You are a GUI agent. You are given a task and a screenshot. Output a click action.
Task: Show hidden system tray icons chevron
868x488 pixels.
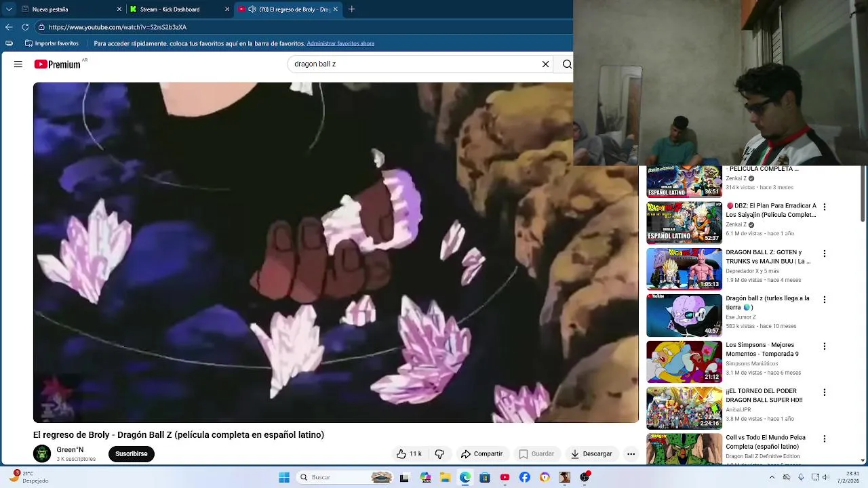pos(772,477)
